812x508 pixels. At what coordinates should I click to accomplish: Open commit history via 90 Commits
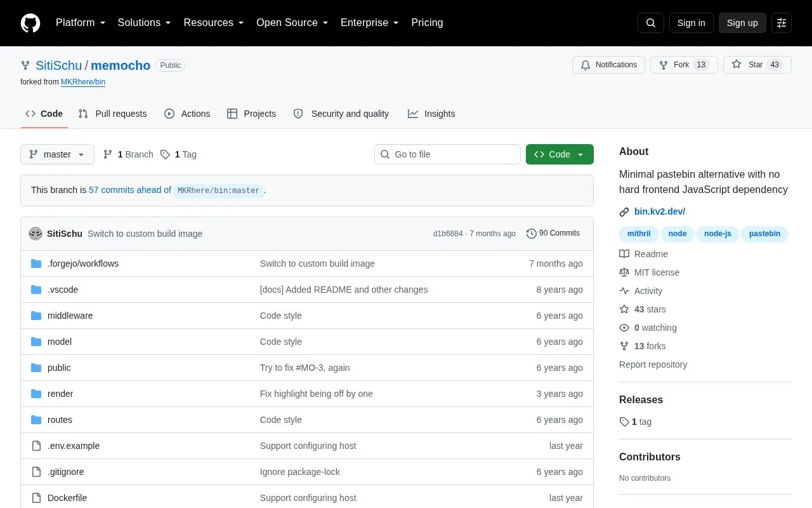point(553,234)
